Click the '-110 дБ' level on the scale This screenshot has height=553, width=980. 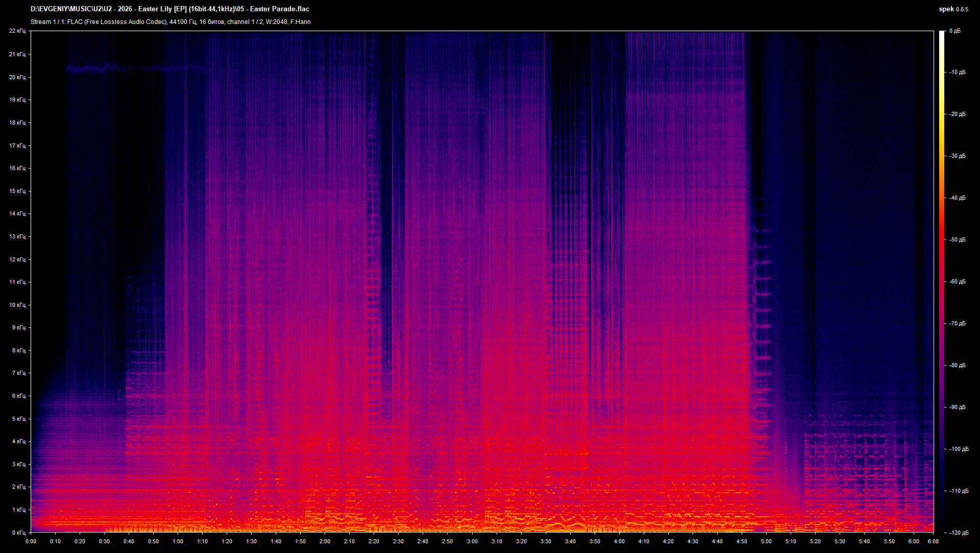[x=959, y=491]
